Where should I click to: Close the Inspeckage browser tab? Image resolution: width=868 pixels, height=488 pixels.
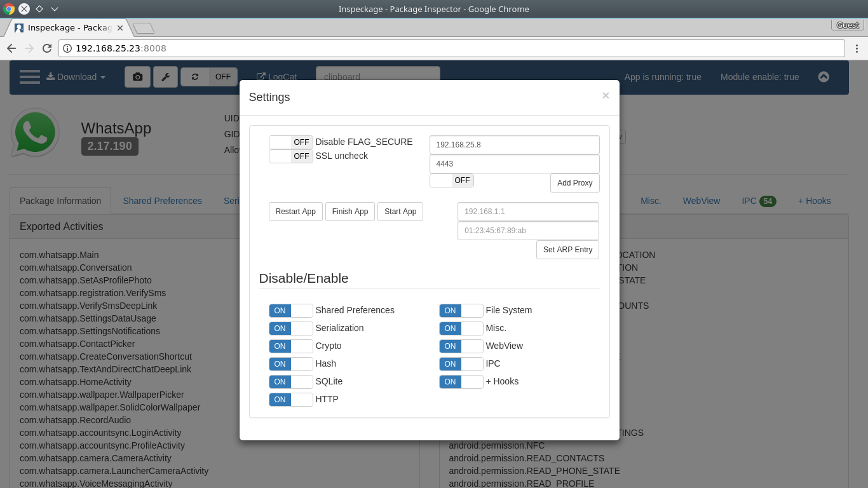pos(120,28)
